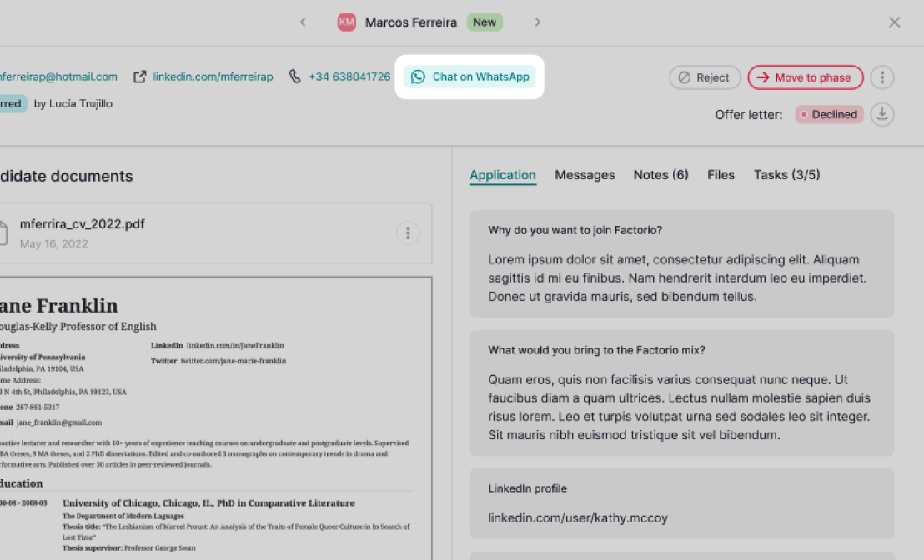
Task: Click the KM candidate avatar
Action: click(346, 22)
